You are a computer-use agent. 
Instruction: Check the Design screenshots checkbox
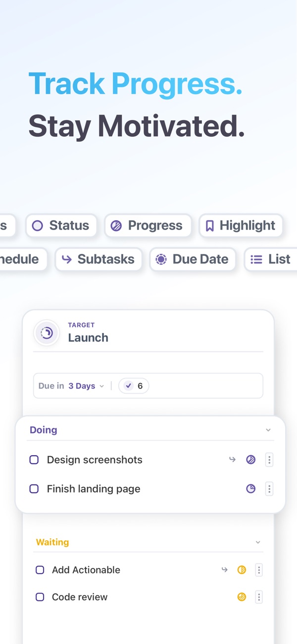[34, 460]
